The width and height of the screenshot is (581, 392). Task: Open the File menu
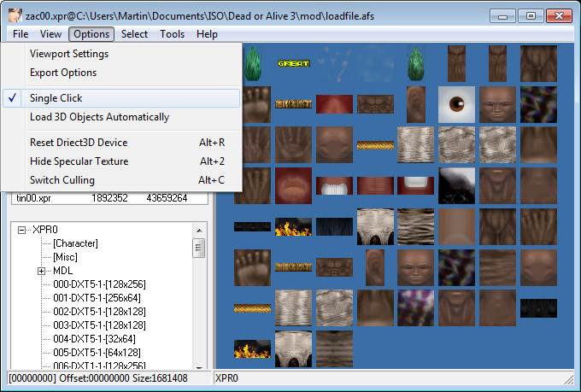(21, 34)
